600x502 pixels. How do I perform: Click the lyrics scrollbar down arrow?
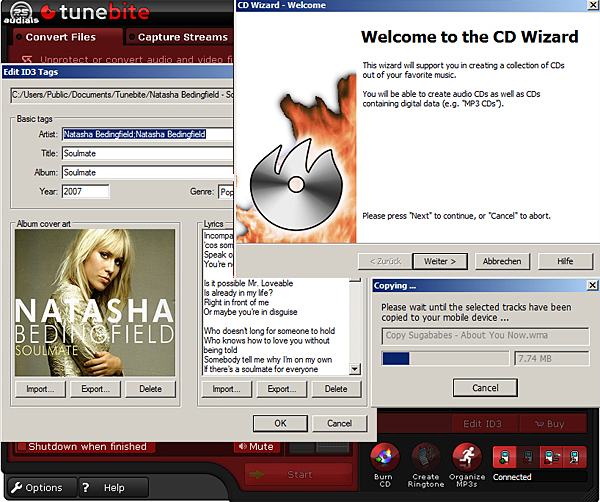[355, 369]
